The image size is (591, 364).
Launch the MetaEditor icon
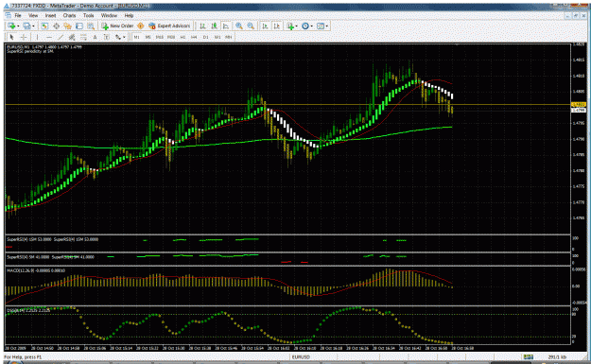[141, 26]
